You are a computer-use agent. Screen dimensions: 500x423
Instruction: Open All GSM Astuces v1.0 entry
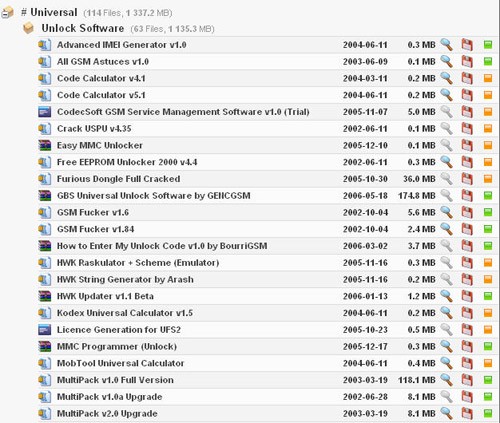pyautogui.click(x=103, y=62)
